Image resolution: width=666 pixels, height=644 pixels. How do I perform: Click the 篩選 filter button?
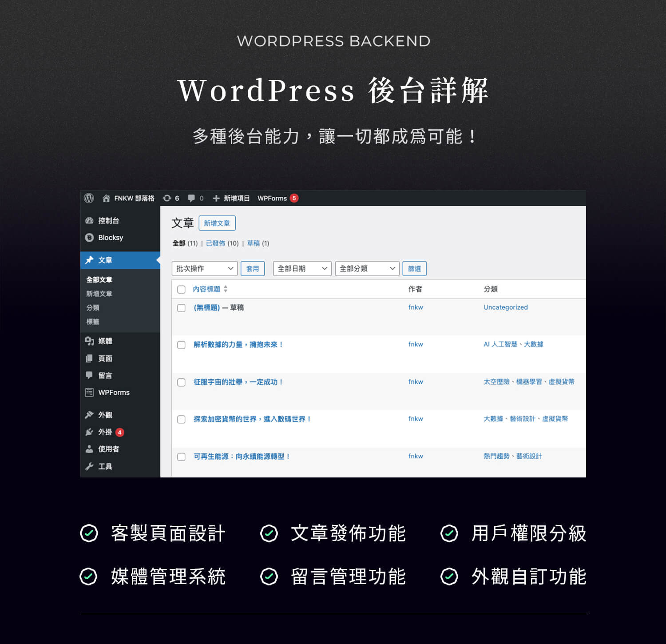click(x=414, y=268)
